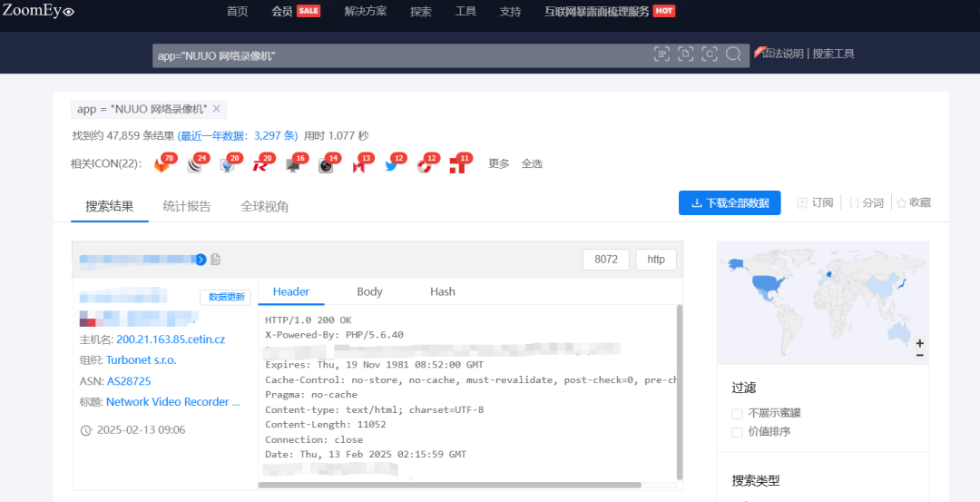Select the red blocks icon with badge 11
Image resolution: width=980 pixels, height=502 pixels.
click(457, 165)
